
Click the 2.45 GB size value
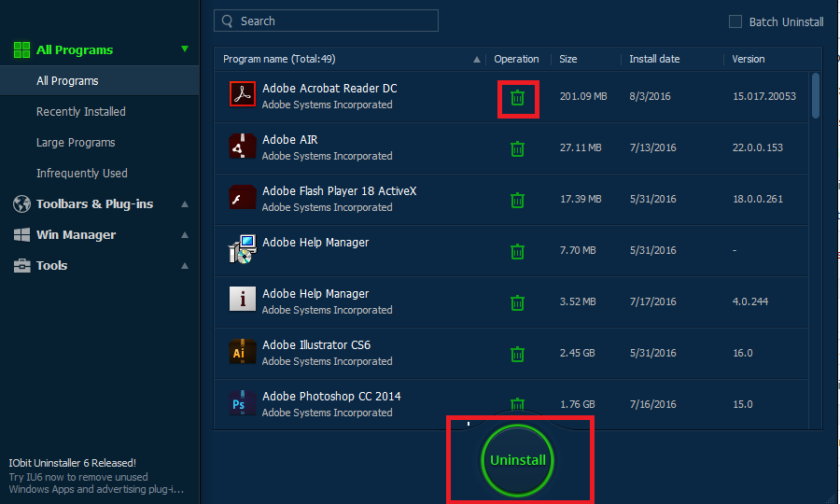tap(577, 353)
